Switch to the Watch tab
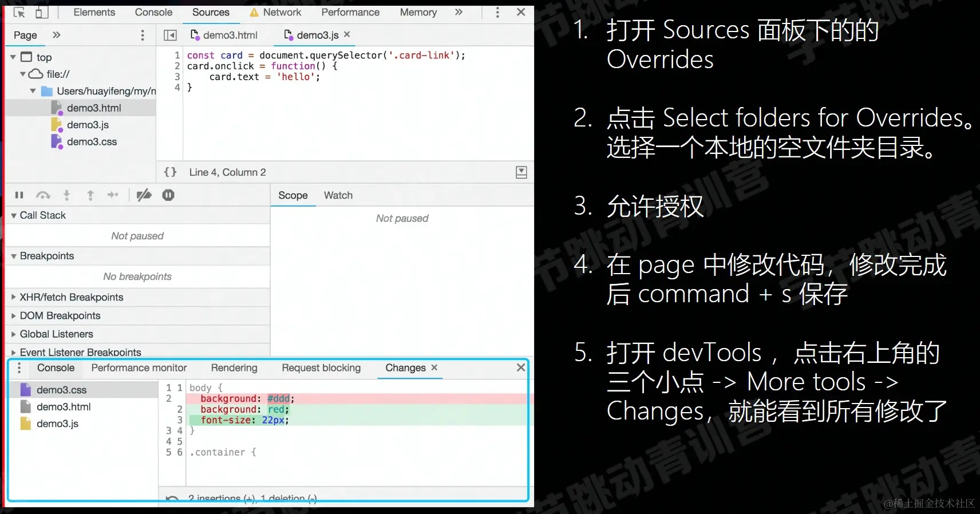The width and height of the screenshot is (980, 514). click(x=338, y=195)
